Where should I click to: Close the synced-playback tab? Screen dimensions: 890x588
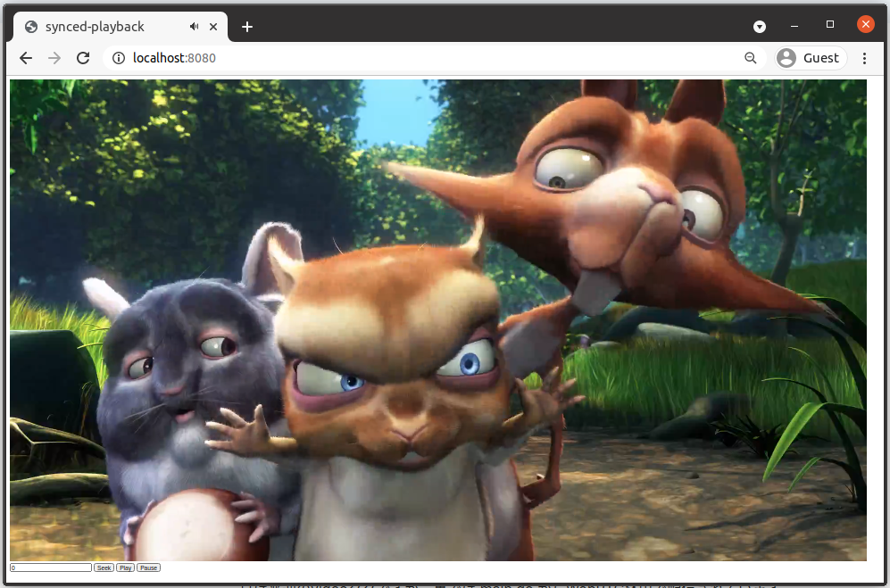(x=213, y=27)
